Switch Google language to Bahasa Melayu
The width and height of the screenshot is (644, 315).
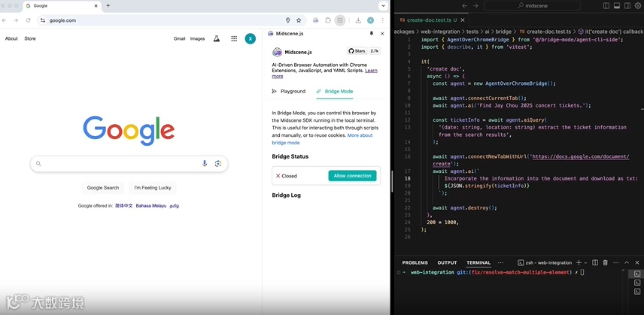tap(151, 206)
